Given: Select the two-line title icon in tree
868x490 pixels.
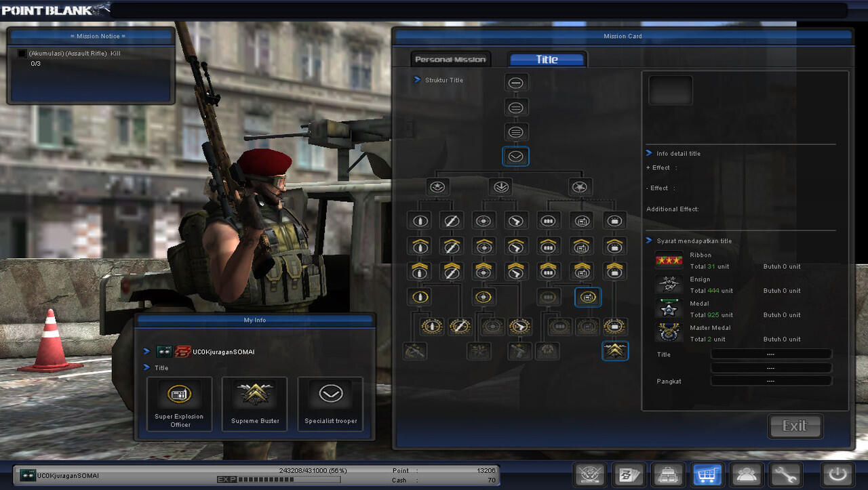Looking at the screenshot, I should pos(516,108).
